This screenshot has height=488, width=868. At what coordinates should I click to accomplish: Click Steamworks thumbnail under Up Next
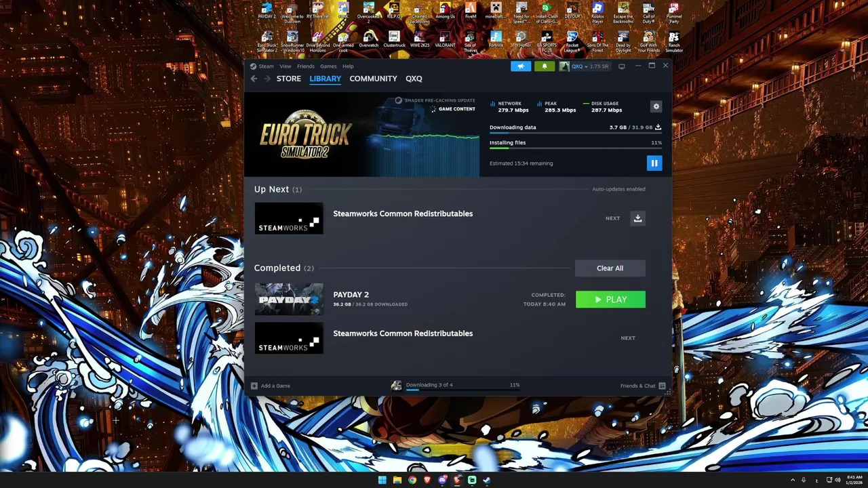point(289,218)
